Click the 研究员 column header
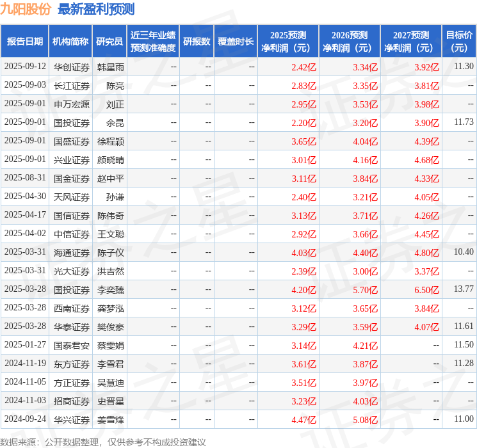 coord(109,42)
